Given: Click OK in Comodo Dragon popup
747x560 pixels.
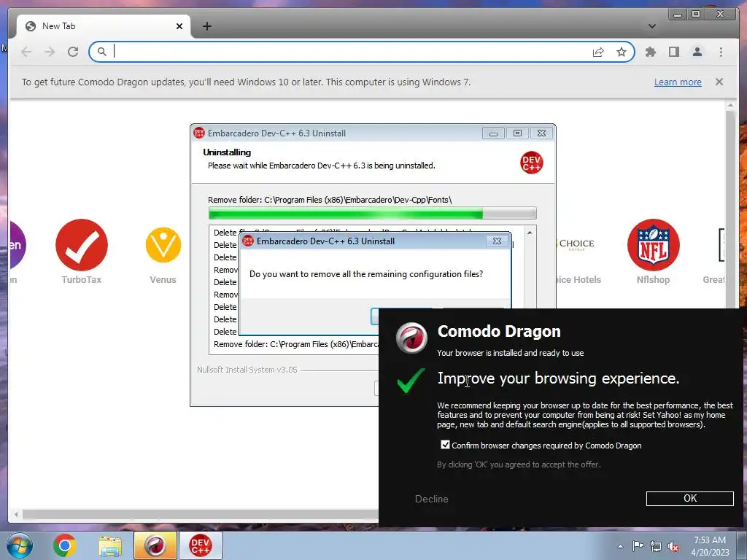Looking at the screenshot, I should (x=689, y=499).
